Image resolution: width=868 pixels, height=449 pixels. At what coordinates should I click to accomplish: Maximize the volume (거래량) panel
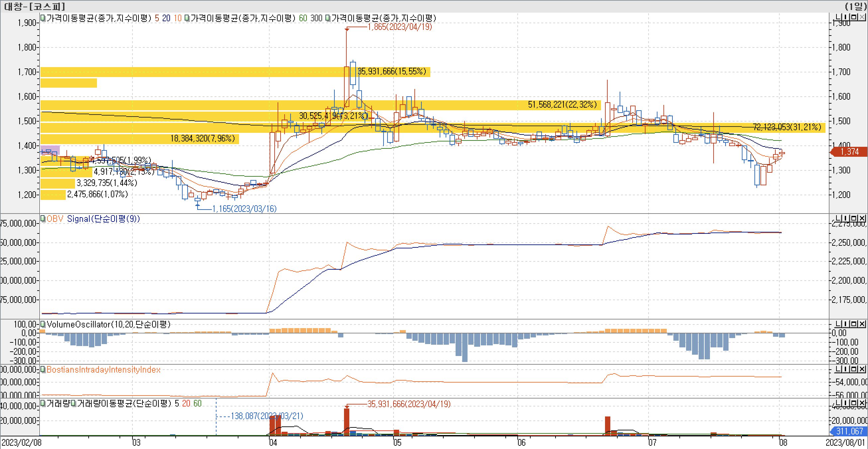[x=854, y=403]
